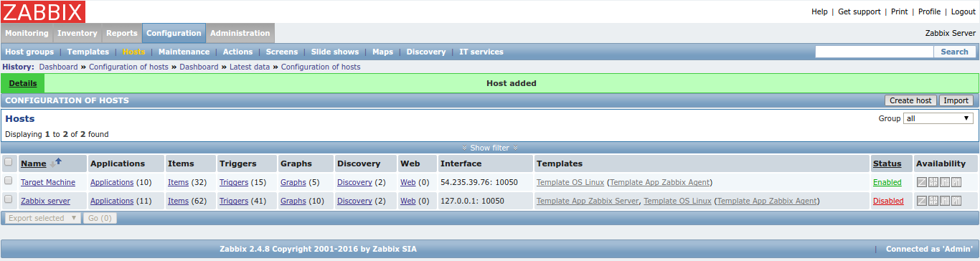Click the JMX availability icon for Zabbix server
Viewport: 980px width, 261px height.
pyautogui.click(x=945, y=201)
